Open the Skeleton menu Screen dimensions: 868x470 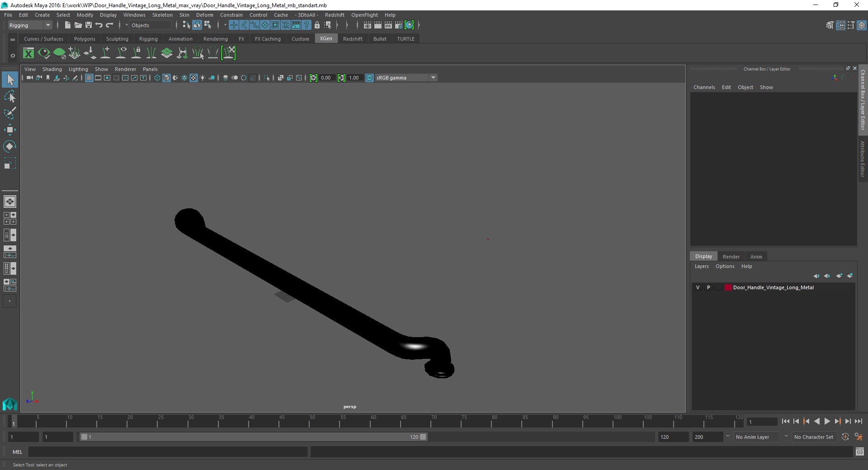[x=162, y=15]
